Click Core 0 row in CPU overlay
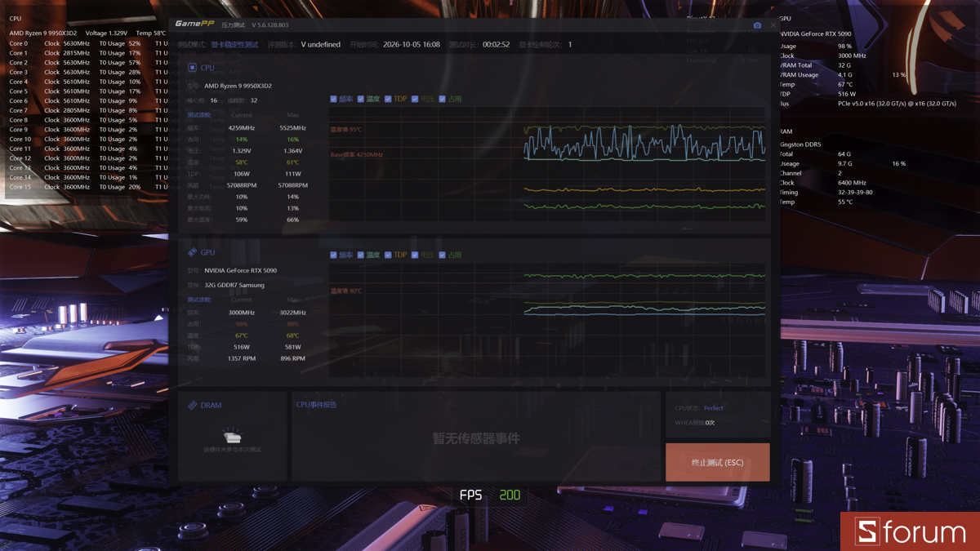The image size is (980, 551). tap(88, 43)
